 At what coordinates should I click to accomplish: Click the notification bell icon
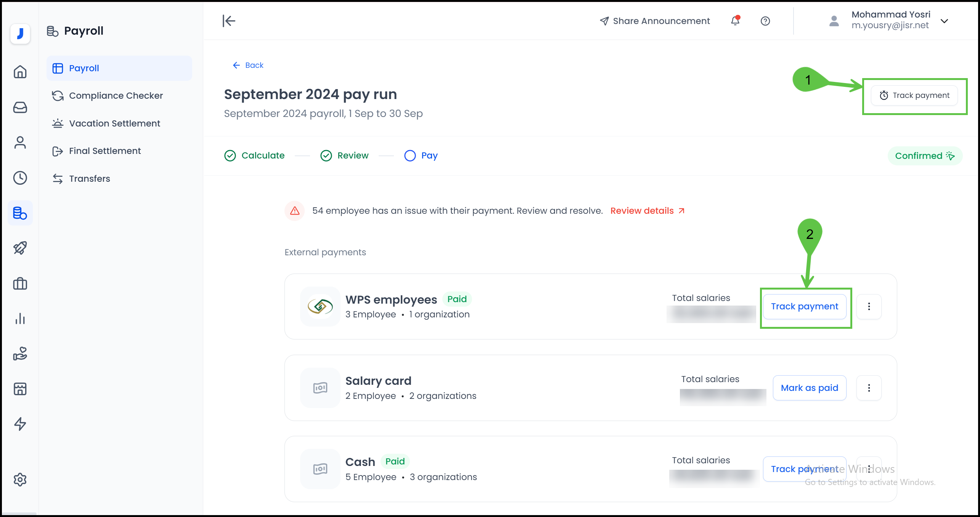pyautogui.click(x=735, y=21)
